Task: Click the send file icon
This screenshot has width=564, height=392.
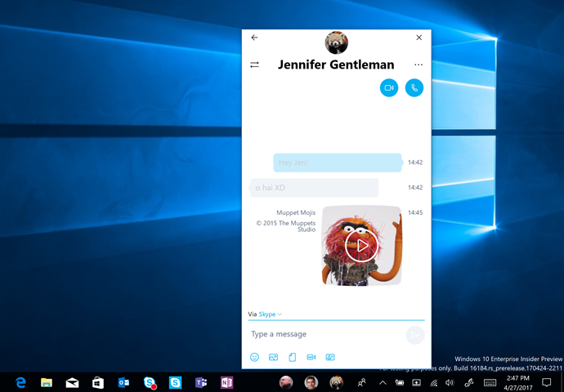Action: (x=293, y=357)
